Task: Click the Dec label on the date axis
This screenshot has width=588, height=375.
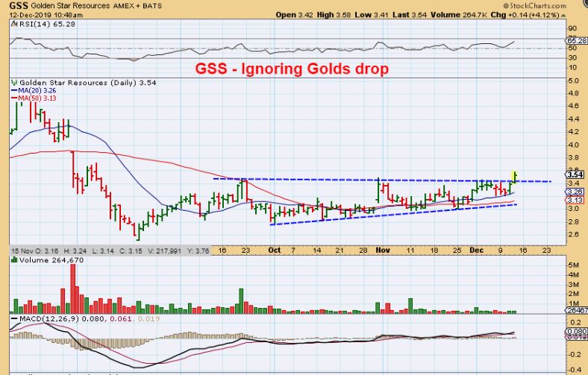Action: (476, 250)
